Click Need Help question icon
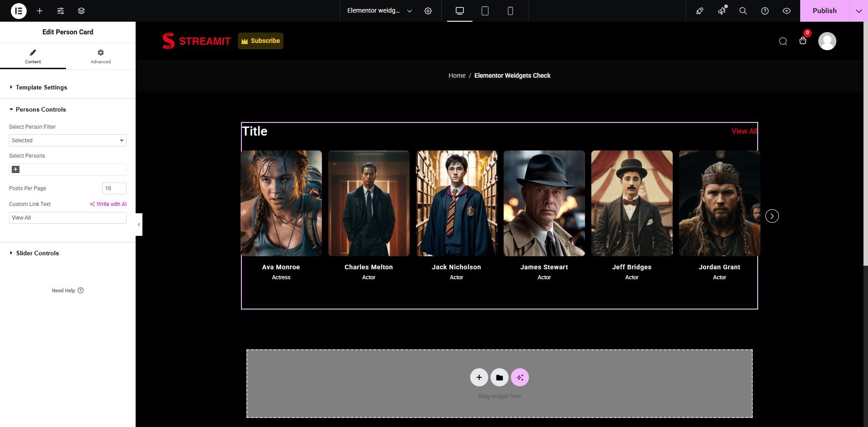 tap(80, 291)
